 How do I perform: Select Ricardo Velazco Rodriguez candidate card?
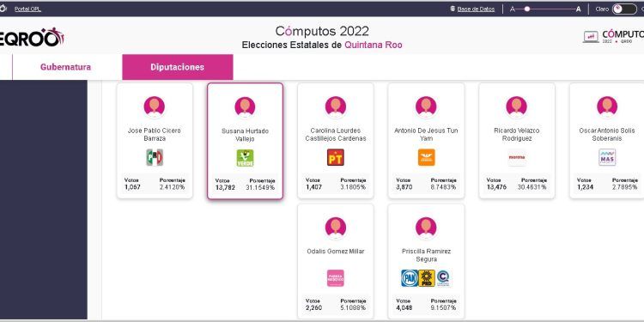click(517, 141)
